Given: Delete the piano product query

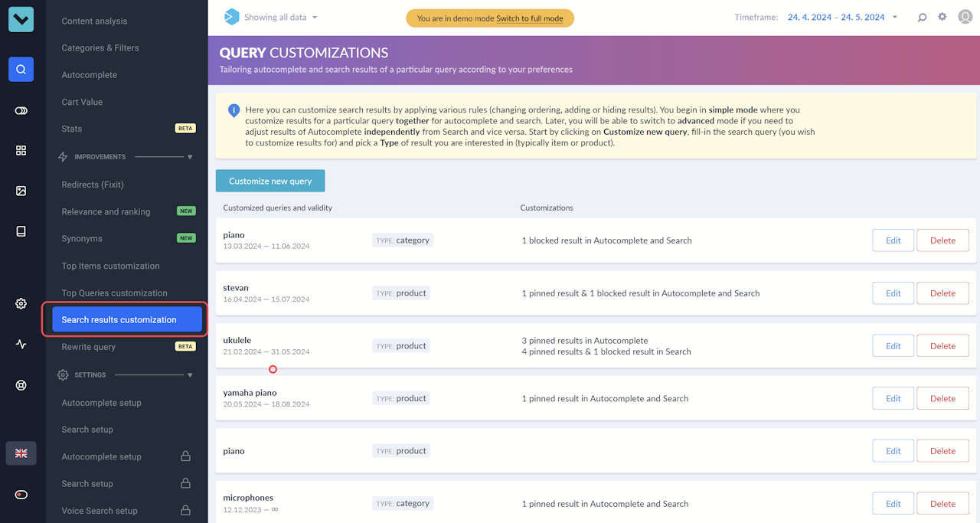Looking at the screenshot, I should click(942, 451).
